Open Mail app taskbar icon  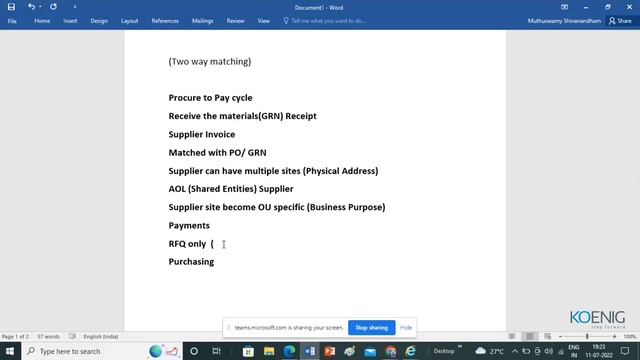click(x=370, y=351)
